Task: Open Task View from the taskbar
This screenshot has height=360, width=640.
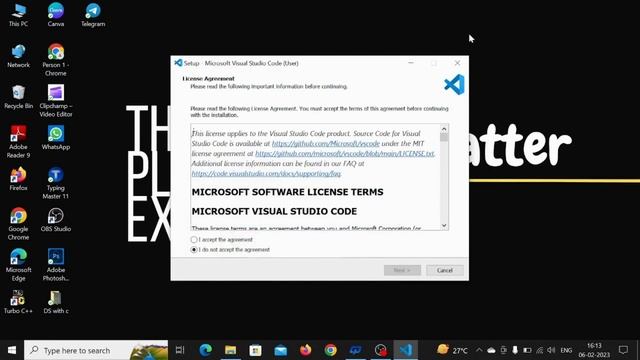Action: coord(180,350)
